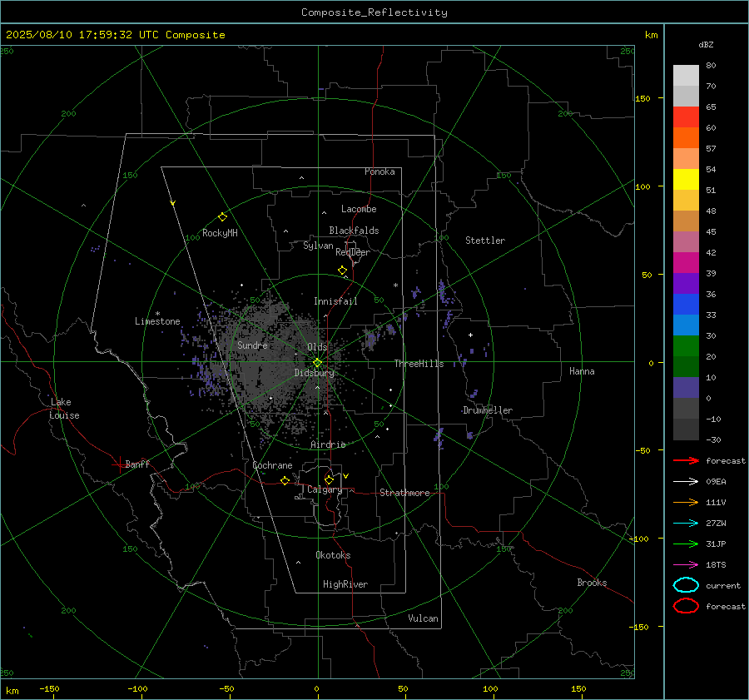Click the green 30–20 dBZ swatch

tap(686, 345)
